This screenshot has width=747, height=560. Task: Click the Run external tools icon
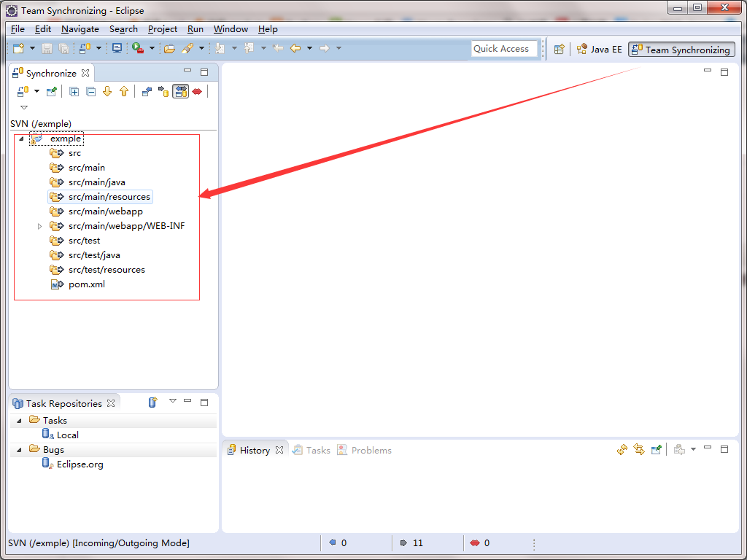pyautogui.click(x=138, y=48)
